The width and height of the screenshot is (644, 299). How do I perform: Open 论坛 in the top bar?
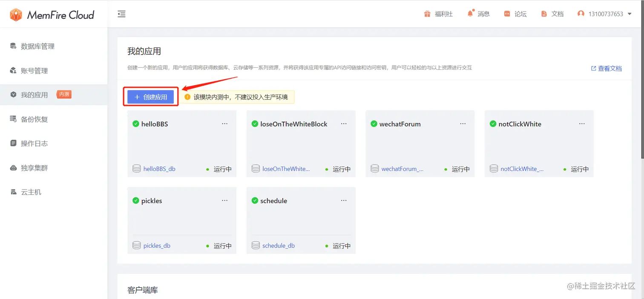pyautogui.click(x=520, y=14)
